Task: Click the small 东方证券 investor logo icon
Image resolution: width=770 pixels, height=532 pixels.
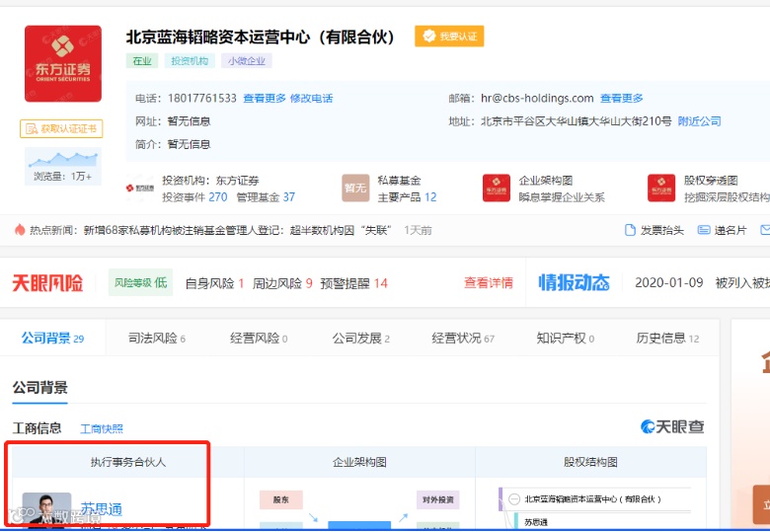Action: [x=140, y=188]
